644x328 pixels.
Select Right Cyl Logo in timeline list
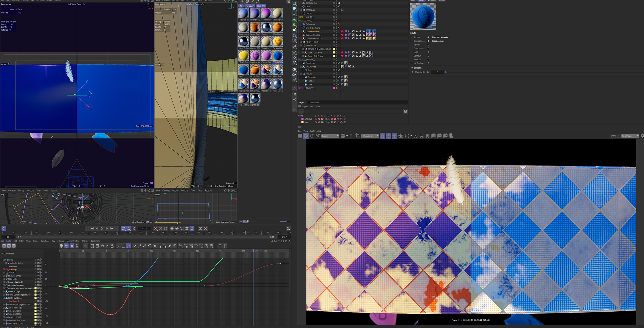15,298
